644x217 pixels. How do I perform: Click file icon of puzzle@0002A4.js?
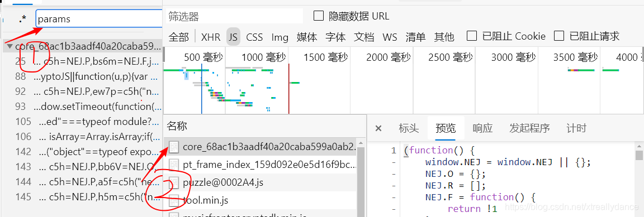click(174, 182)
